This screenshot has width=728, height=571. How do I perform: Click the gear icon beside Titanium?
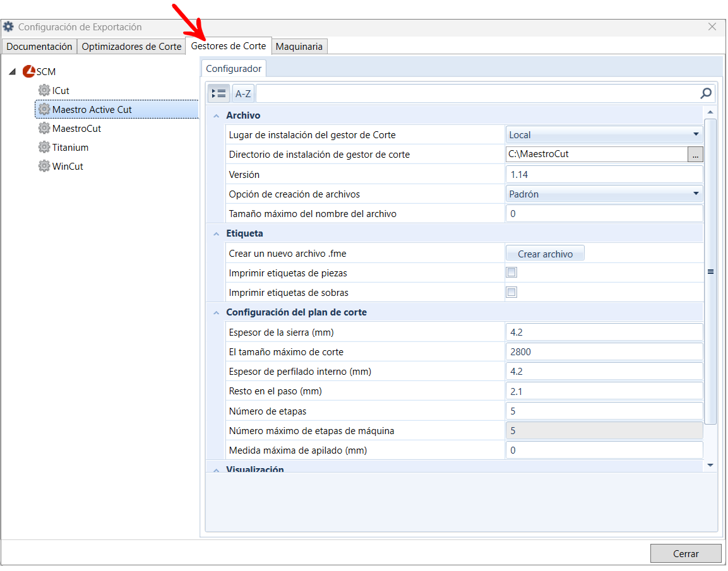(44, 148)
